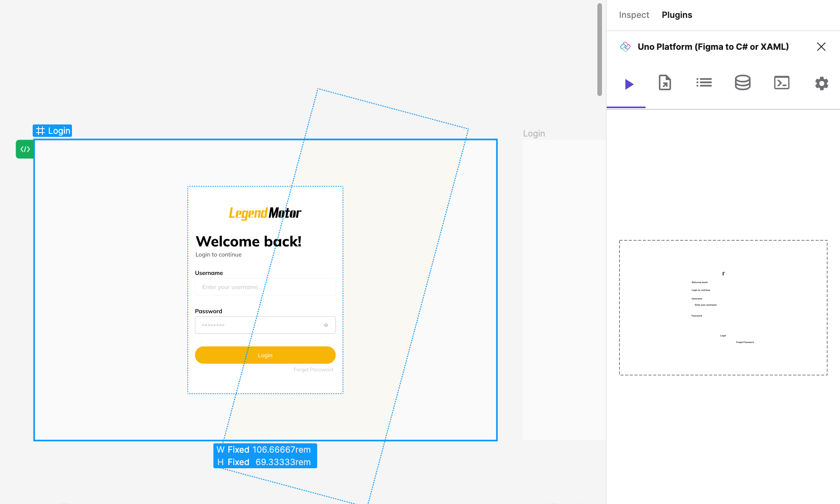Image resolution: width=840 pixels, height=504 pixels.
Task: Toggle the password visibility eye icon
Action: 326,325
